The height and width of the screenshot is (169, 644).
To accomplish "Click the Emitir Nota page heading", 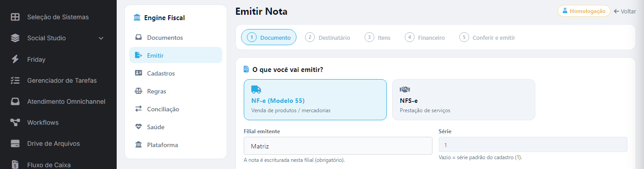I will click(262, 11).
